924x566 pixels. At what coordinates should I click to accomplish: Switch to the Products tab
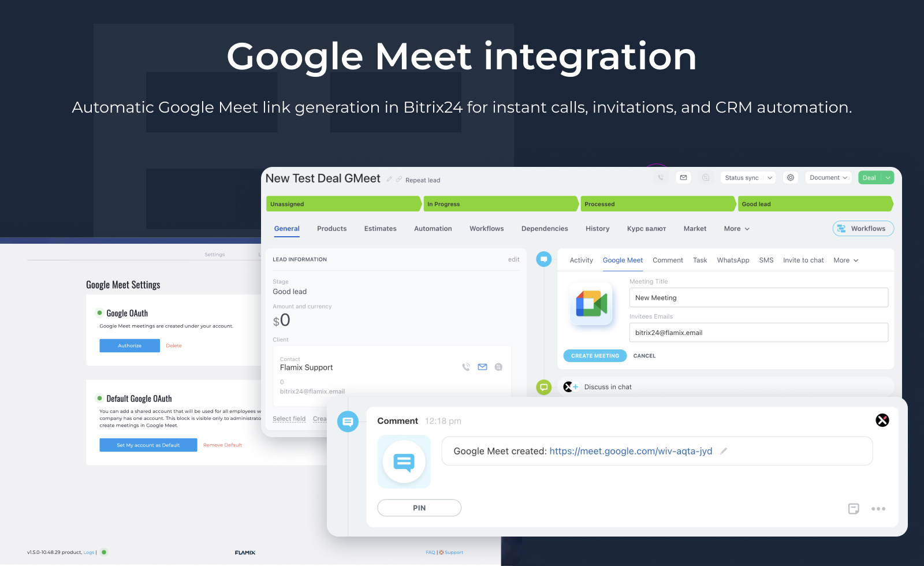[331, 229]
